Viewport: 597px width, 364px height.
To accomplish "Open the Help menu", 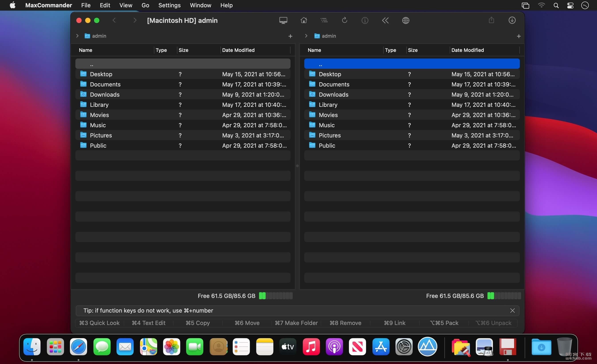I will [226, 5].
